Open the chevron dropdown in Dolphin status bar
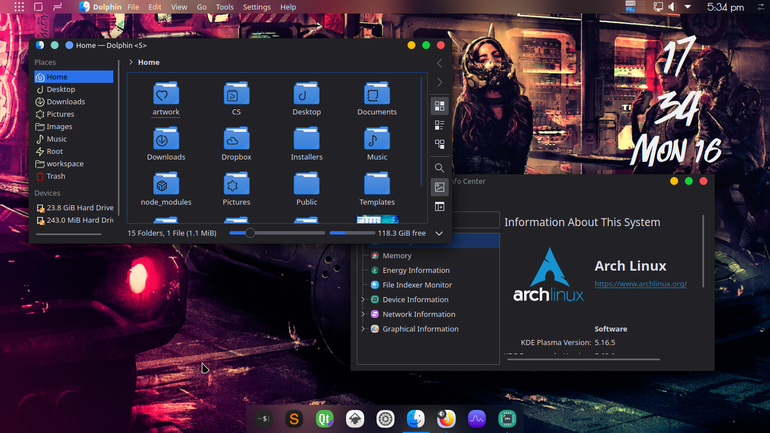This screenshot has height=433, width=770. tap(439, 233)
